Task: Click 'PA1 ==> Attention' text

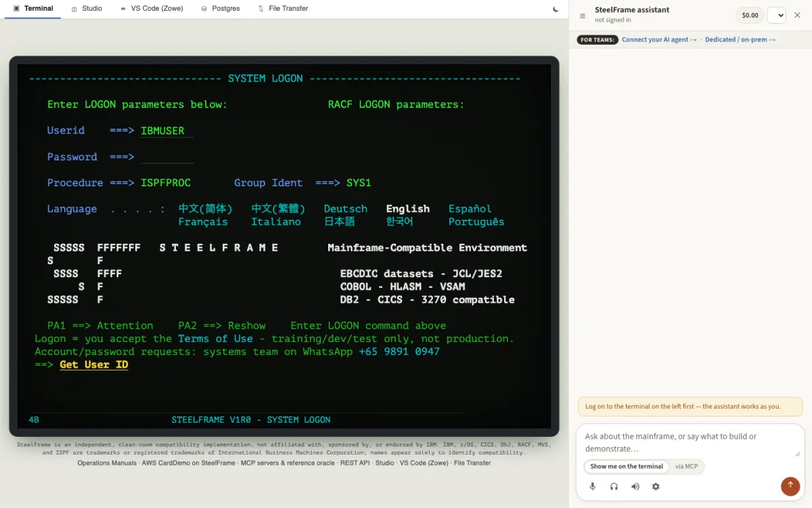Action: coord(100,326)
